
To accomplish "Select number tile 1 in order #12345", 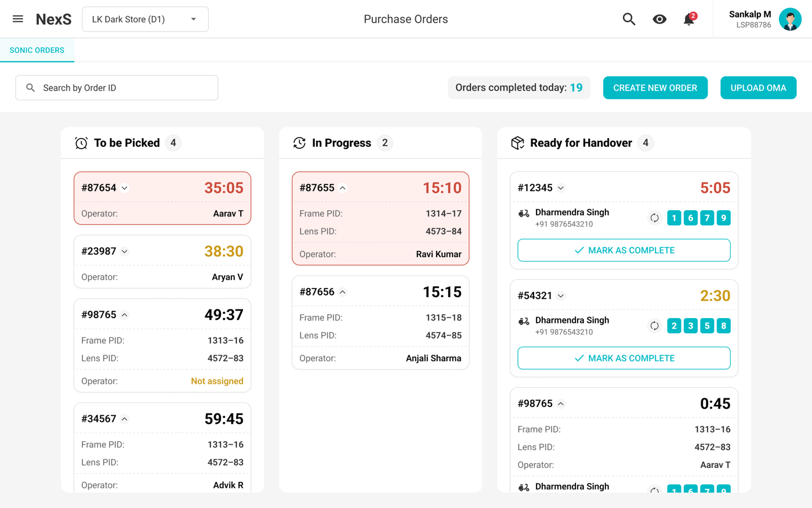I will [674, 218].
